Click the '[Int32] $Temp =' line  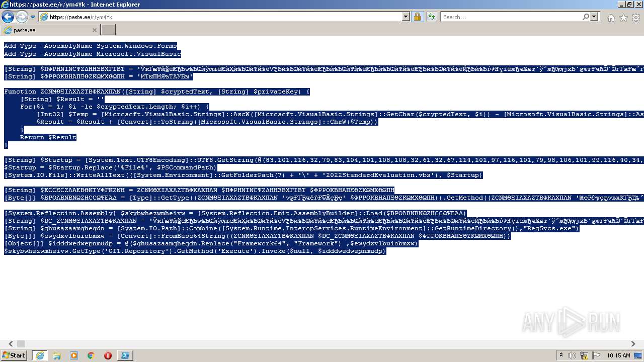(x=340, y=114)
